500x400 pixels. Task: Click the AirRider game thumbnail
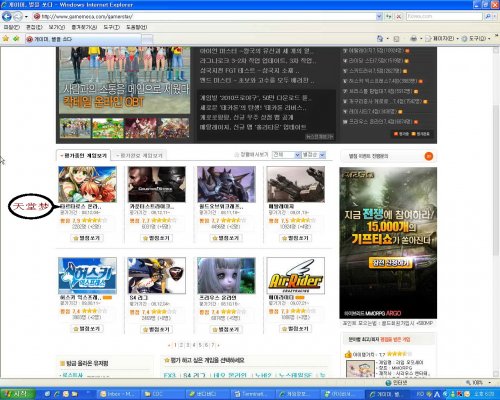(x=296, y=275)
